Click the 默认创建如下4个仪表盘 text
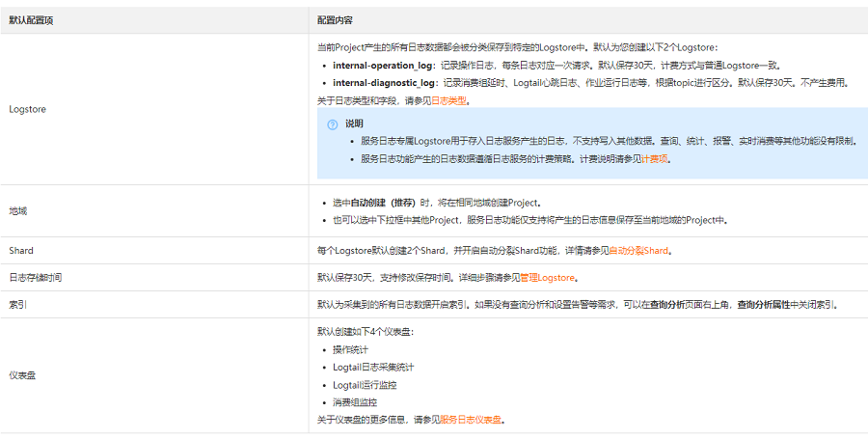868x439 pixels. click(x=366, y=332)
